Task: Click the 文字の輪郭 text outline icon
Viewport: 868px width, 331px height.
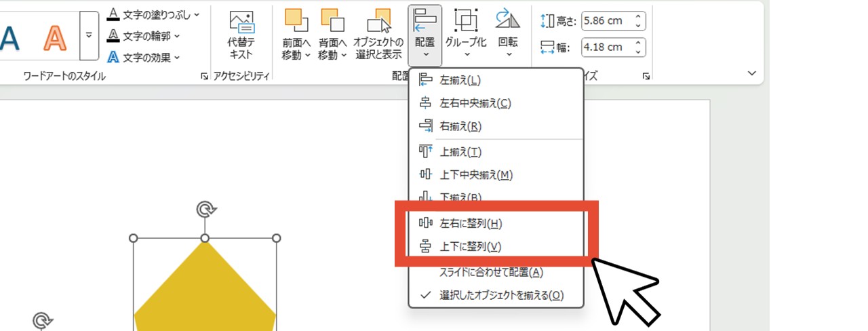Action: (x=113, y=36)
